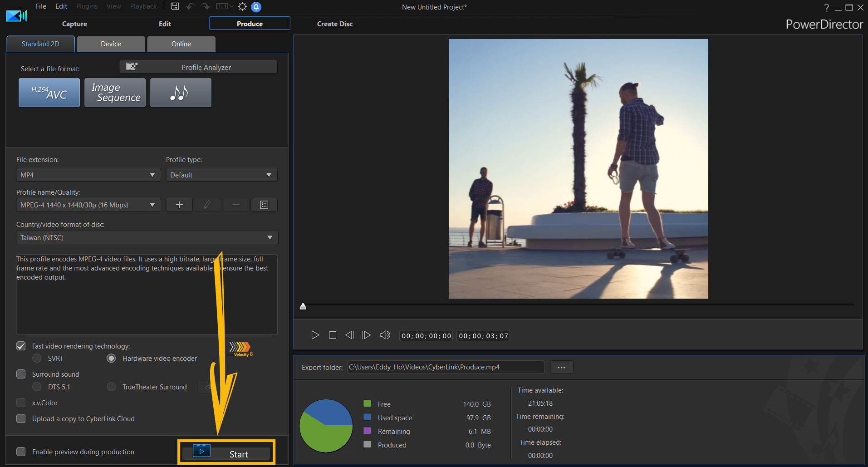Disable Fast video rendering technology checkbox
868x467 pixels.
(x=21, y=346)
